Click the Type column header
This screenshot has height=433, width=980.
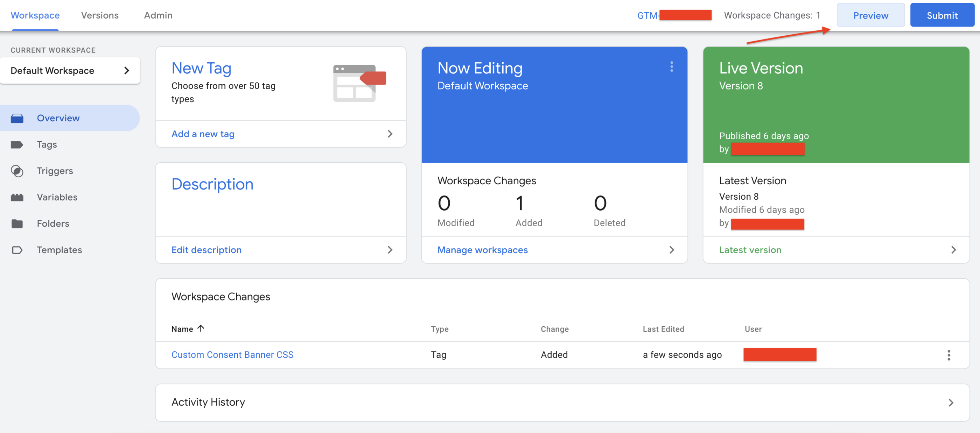pos(439,329)
